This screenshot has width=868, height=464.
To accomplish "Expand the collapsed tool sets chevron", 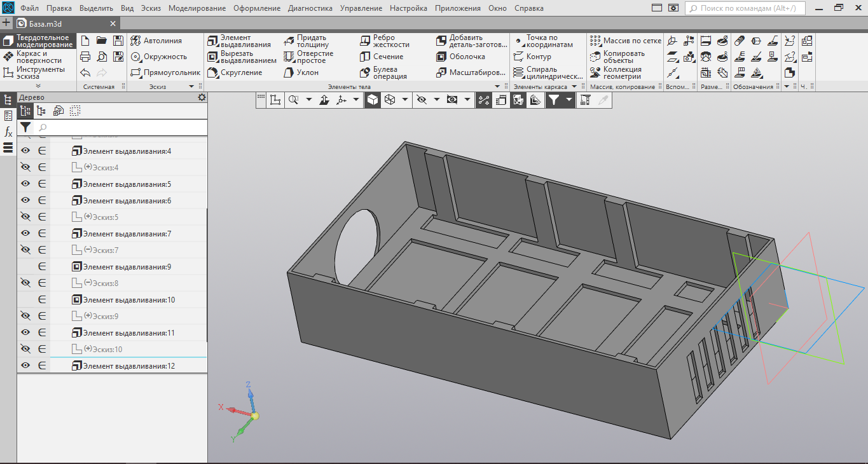I will [x=38, y=86].
